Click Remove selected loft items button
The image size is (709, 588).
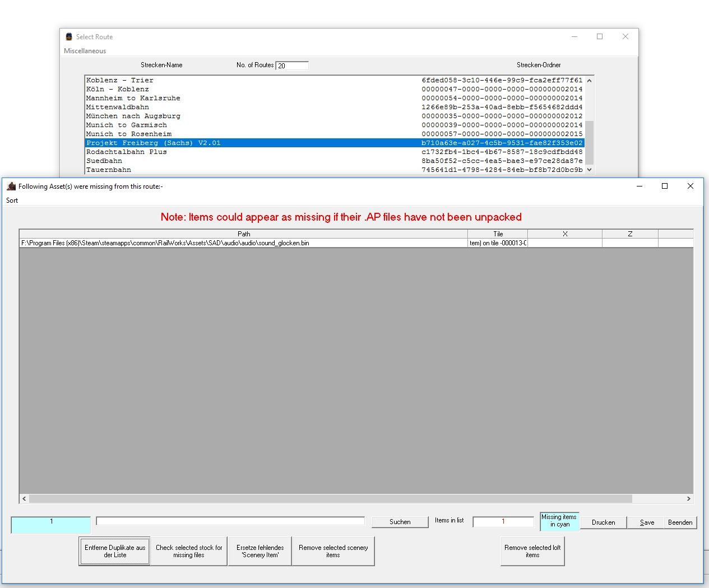532,551
